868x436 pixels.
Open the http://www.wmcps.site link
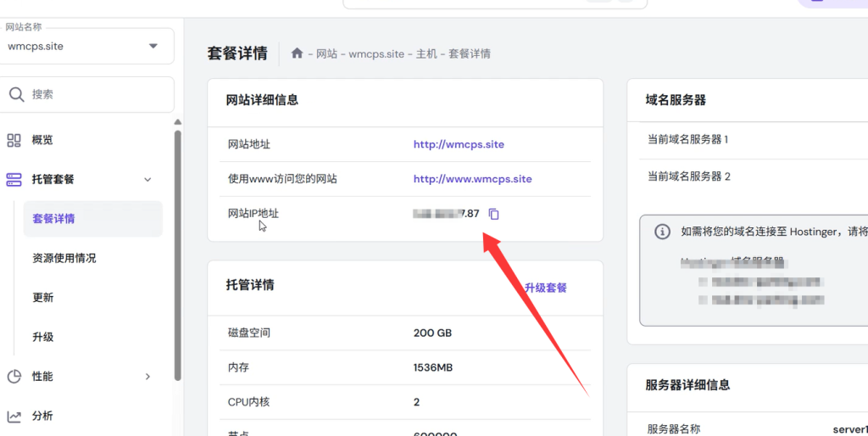point(472,179)
